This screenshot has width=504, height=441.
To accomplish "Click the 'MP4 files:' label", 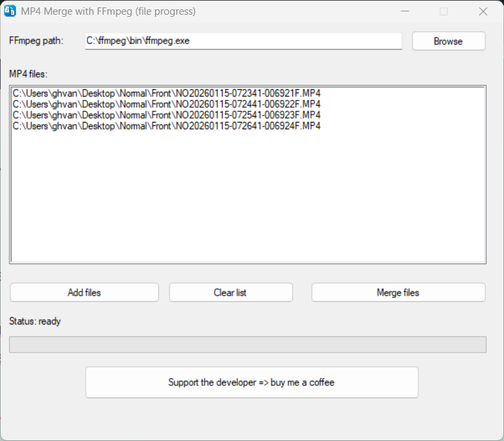I will tap(28, 74).
